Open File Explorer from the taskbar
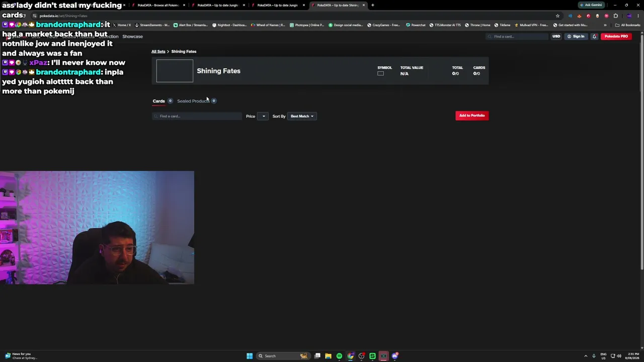 coord(328,356)
